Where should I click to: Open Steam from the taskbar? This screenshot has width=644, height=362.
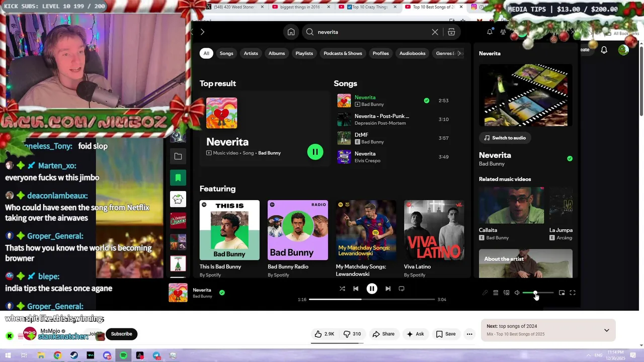coord(74,355)
